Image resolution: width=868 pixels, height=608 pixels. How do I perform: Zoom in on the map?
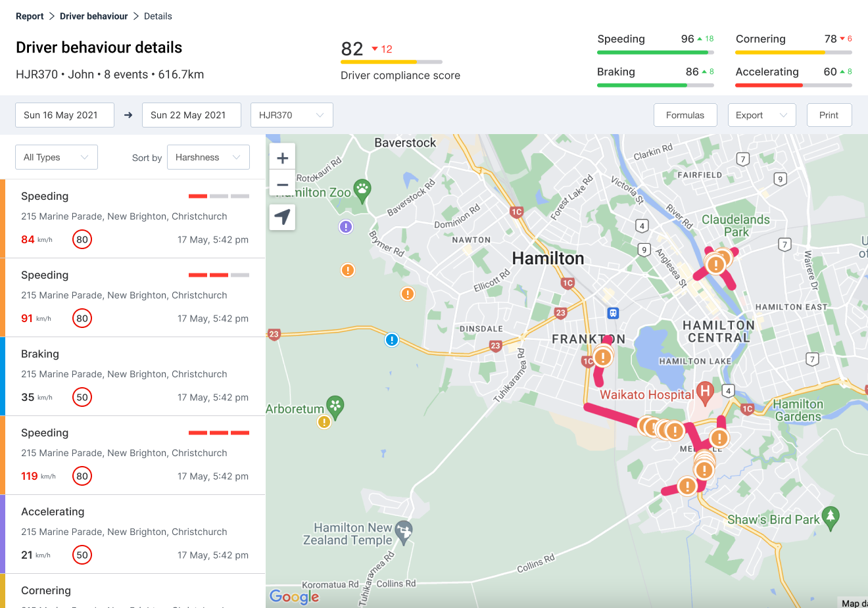pos(283,158)
